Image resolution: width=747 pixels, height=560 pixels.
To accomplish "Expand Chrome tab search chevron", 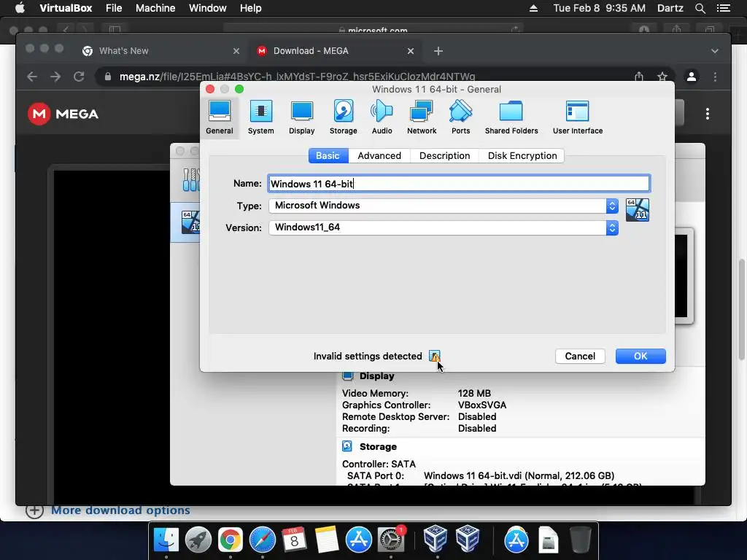I will pos(715,51).
